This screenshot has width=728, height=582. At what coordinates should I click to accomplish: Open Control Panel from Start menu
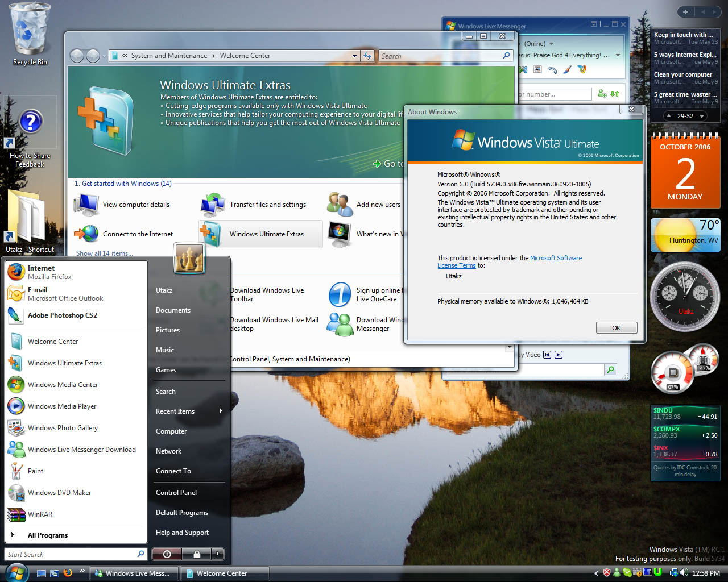coord(176,493)
